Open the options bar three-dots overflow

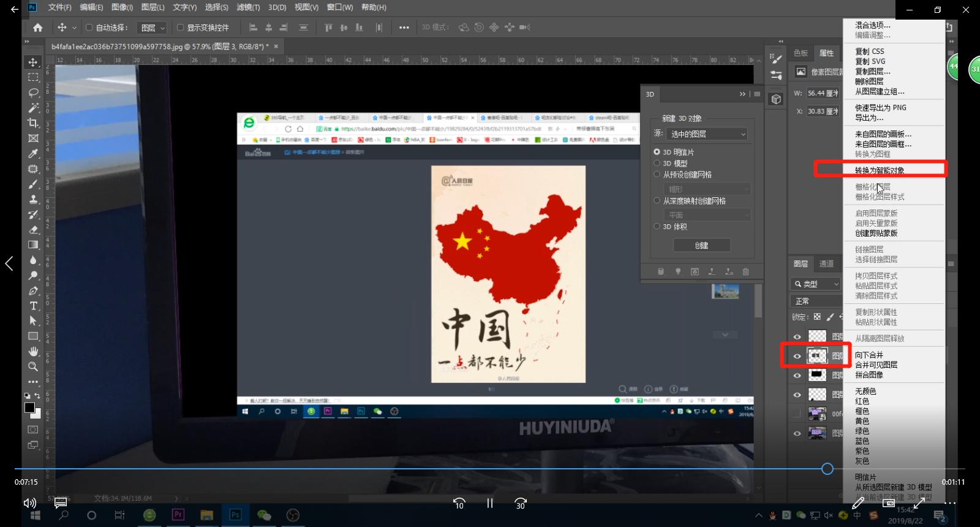point(404,28)
